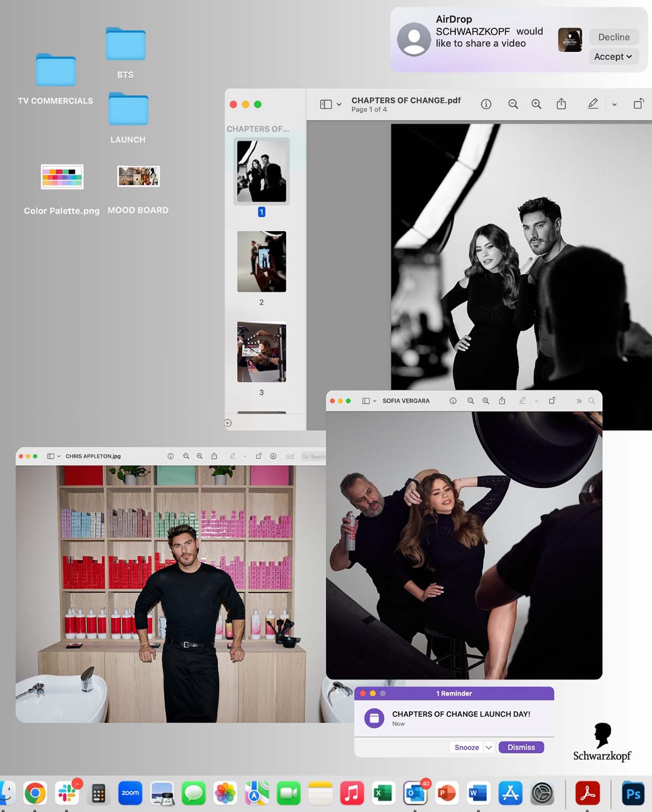Show info in SOFIA VERGARA window
Viewport: 652px width, 812px height.
pos(453,401)
